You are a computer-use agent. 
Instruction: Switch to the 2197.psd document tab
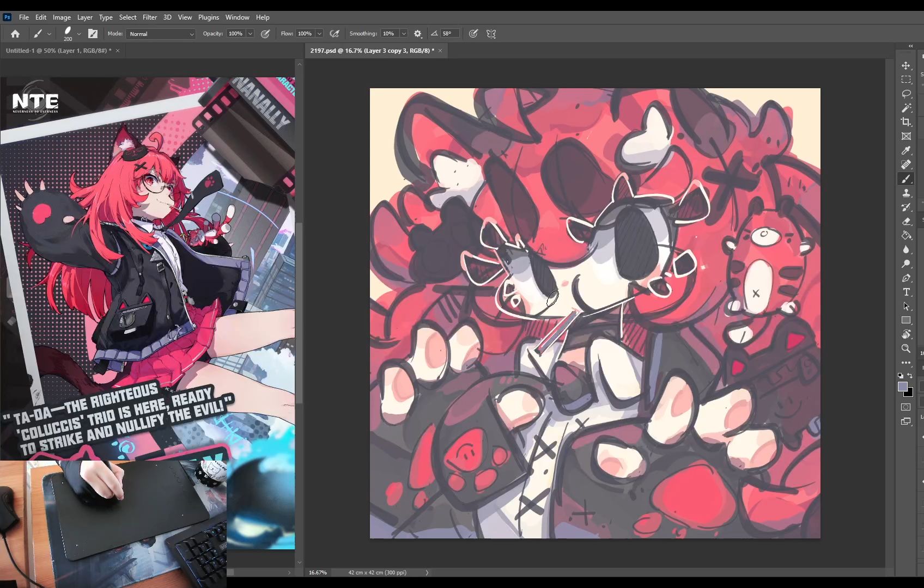pyautogui.click(x=372, y=51)
